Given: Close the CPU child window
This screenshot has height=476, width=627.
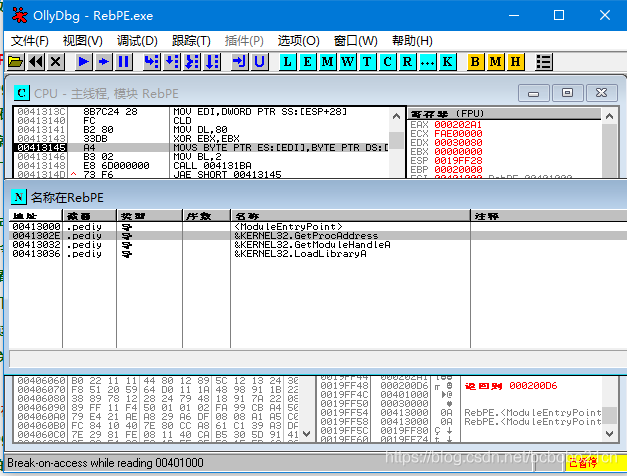Looking at the screenshot, I should 601,93.
